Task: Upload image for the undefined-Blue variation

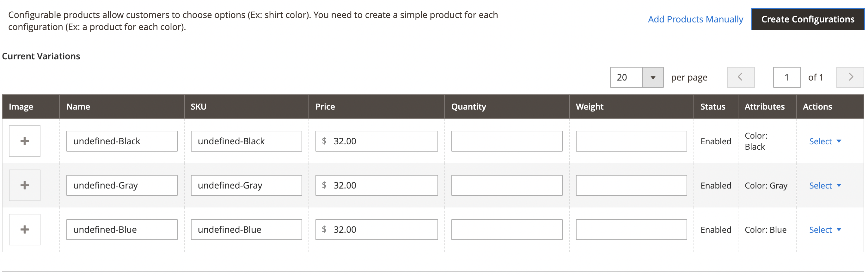Action: click(x=24, y=229)
